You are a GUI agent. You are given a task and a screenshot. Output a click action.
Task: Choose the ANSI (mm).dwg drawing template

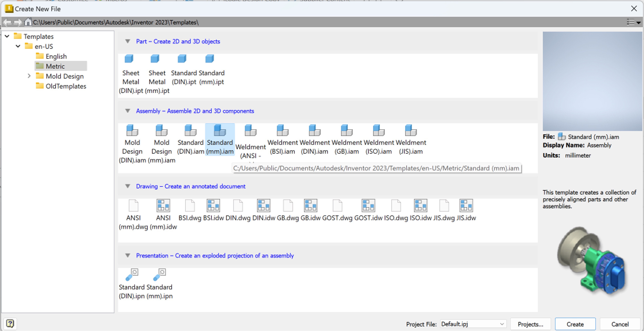[134, 215]
